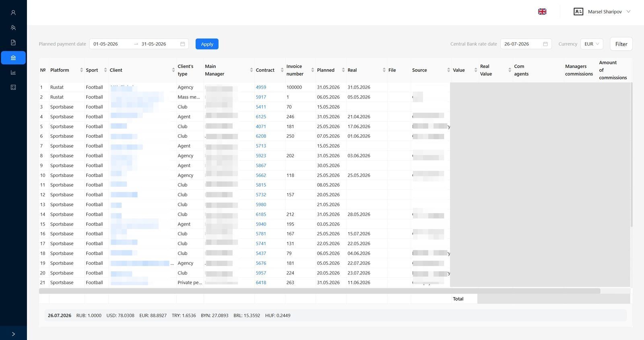Image resolution: width=644 pixels, height=340 pixels.
Task: Open the calculator sidebar icon
Action: [13, 87]
